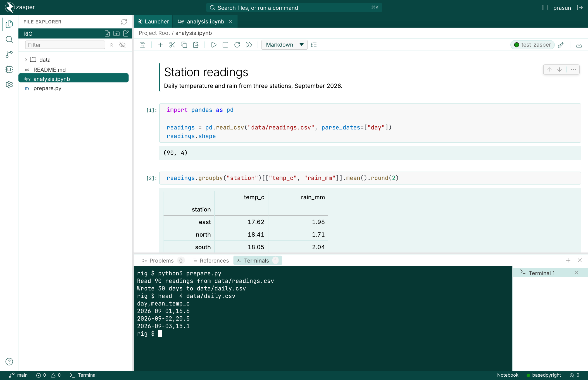588x380 pixels.
Task: Click the Filter input field
Action: (65, 45)
